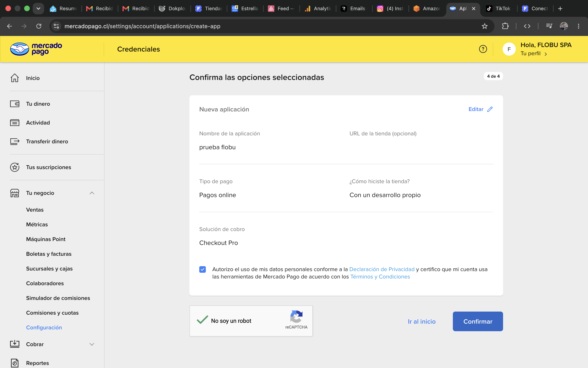Open the media control playlist icon
Screen dimensions: 588x368
[x=549, y=26]
